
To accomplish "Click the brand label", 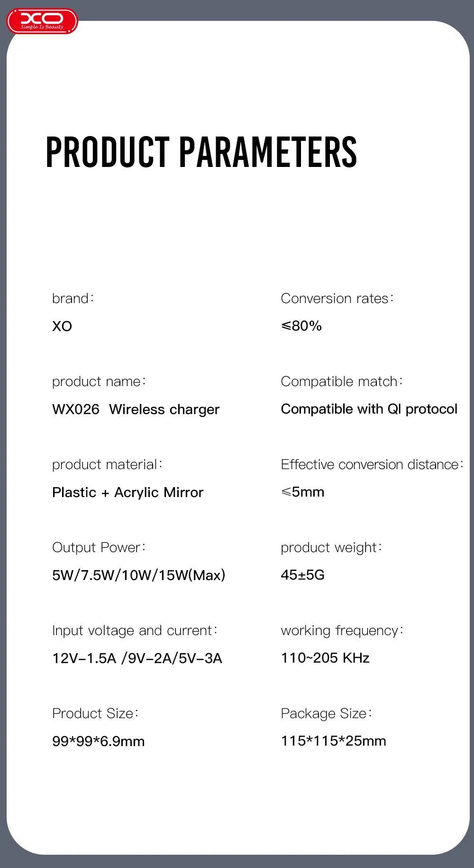I will click(73, 298).
